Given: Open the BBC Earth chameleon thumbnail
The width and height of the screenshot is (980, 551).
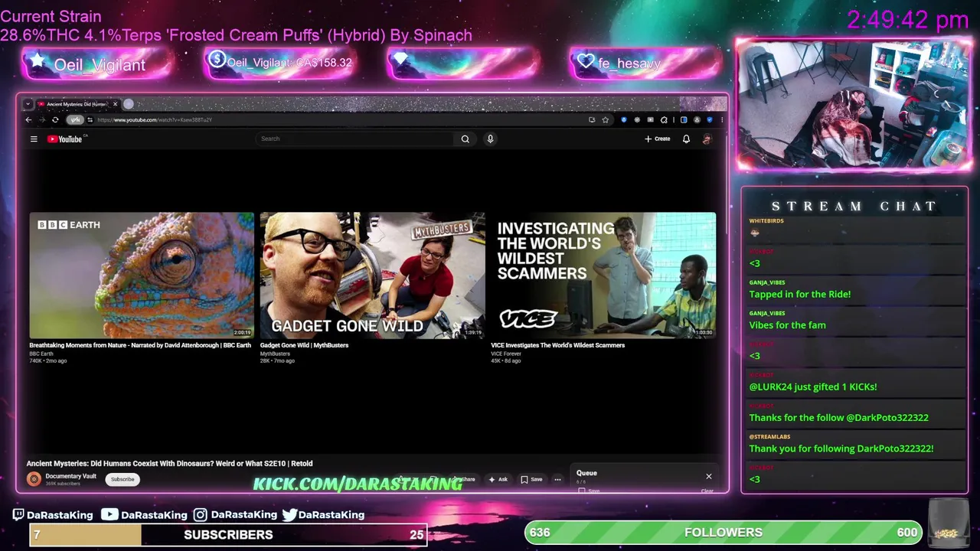Looking at the screenshot, I should pos(142,275).
